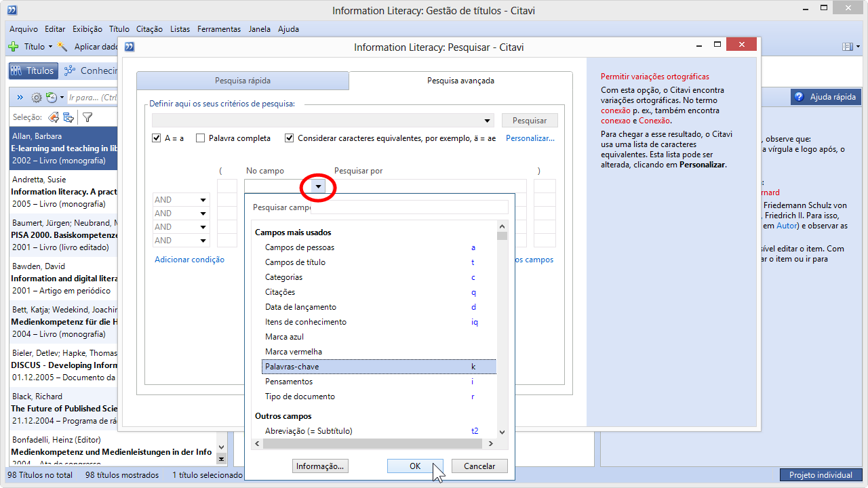The image size is (868, 488).
Task: Click the layout icon at top-right of main window
Action: pyautogui.click(x=847, y=47)
